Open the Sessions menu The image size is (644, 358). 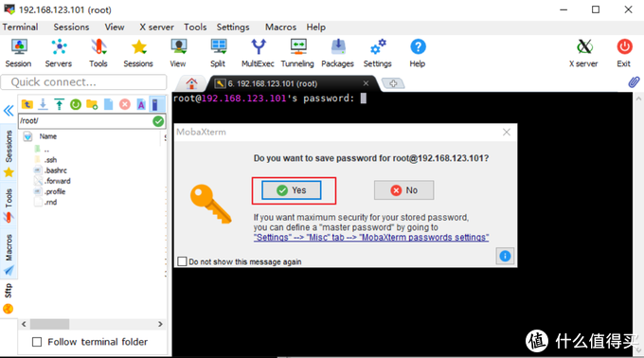click(71, 27)
